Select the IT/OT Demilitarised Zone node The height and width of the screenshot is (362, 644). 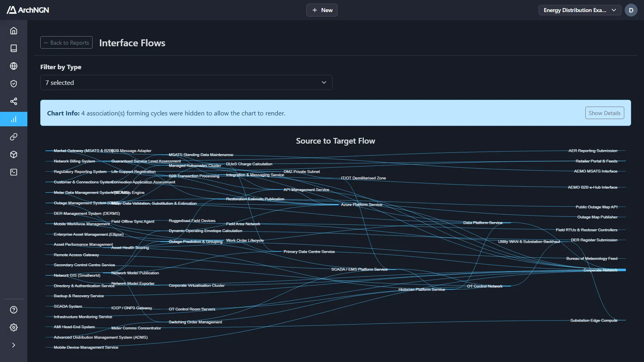[x=363, y=178]
